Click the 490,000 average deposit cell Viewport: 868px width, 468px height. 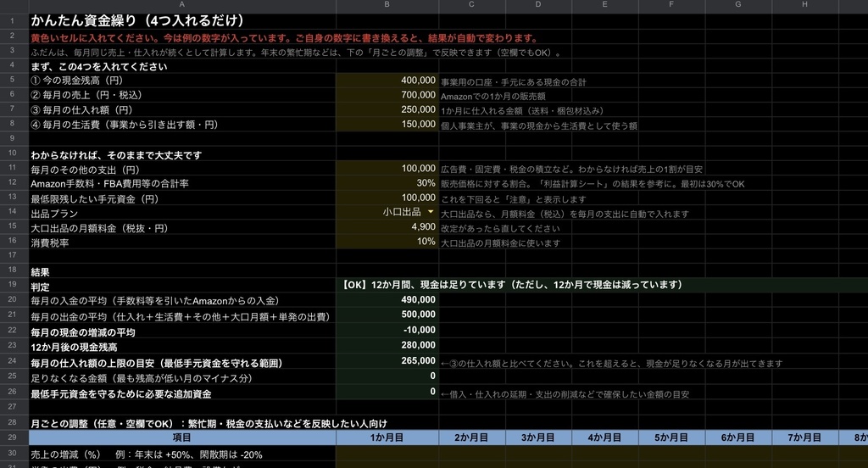point(387,299)
